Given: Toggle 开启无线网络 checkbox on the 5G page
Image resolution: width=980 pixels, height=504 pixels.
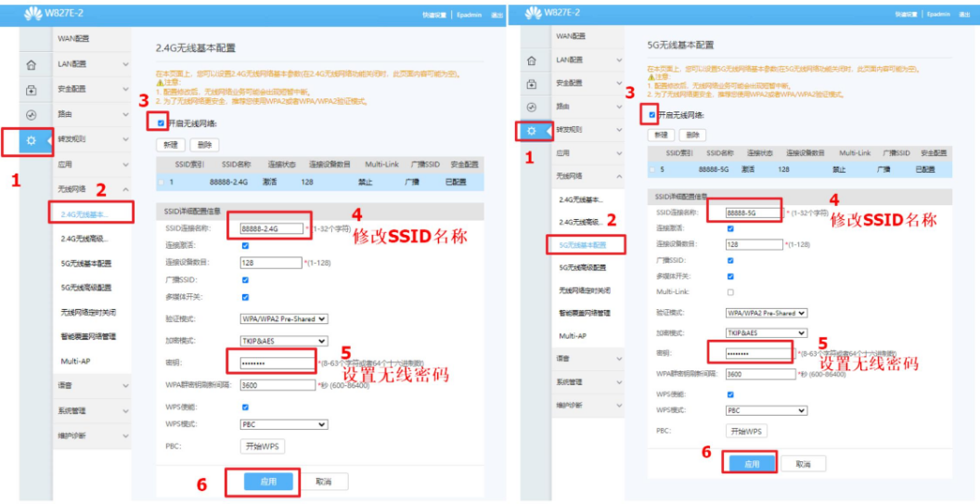Looking at the screenshot, I should click(652, 115).
